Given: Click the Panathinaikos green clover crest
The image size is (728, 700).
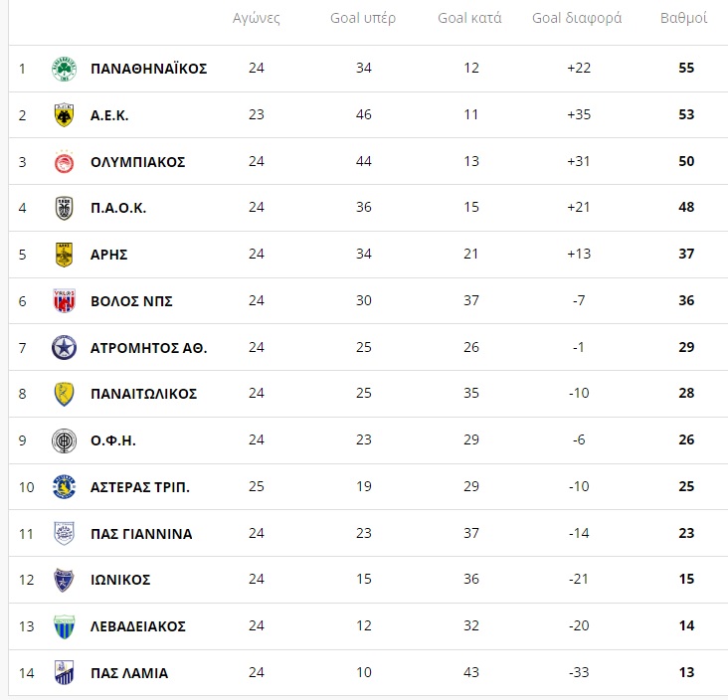Looking at the screenshot, I should pos(64,69).
